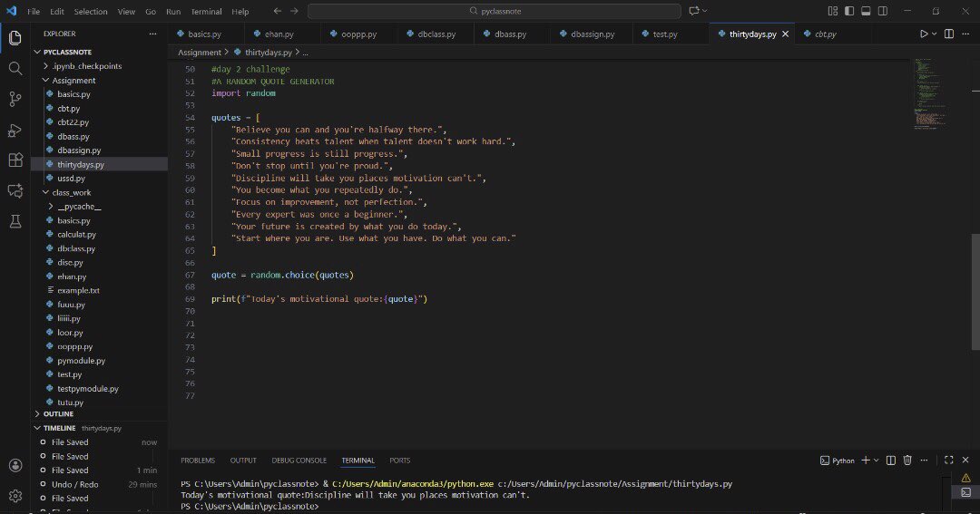Close the thirtydays.py tab
Screen dimensions: 980x514
coord(786,34)
